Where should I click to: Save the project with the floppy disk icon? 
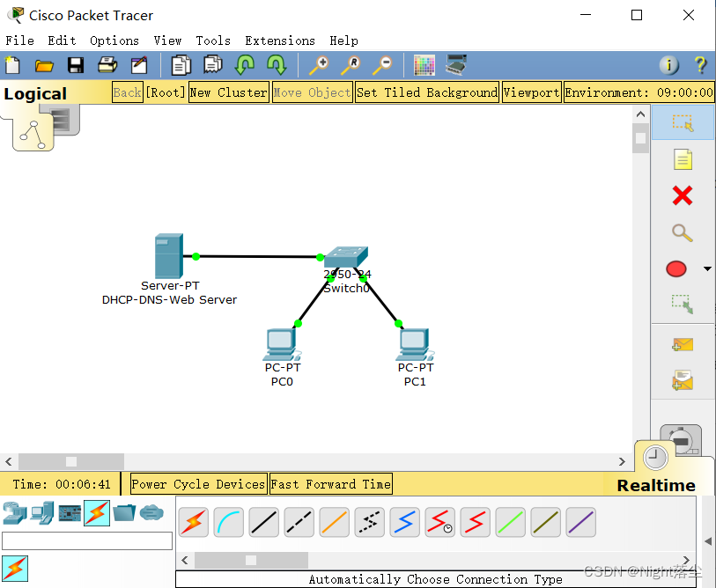(76, 65)
